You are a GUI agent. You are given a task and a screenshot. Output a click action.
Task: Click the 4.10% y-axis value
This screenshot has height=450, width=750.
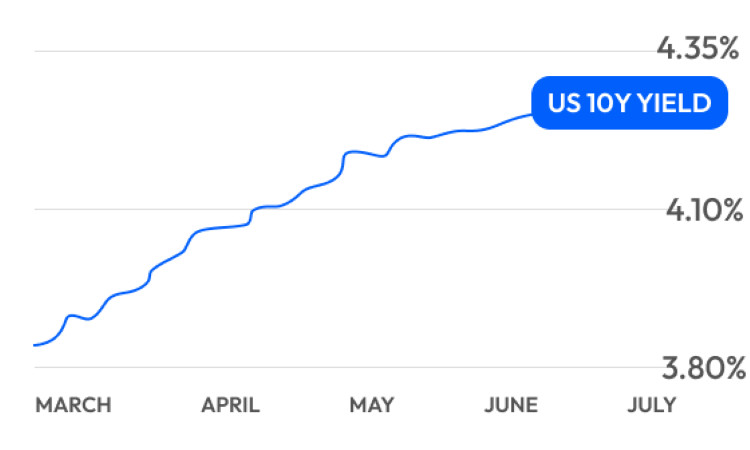click(705, 210)
